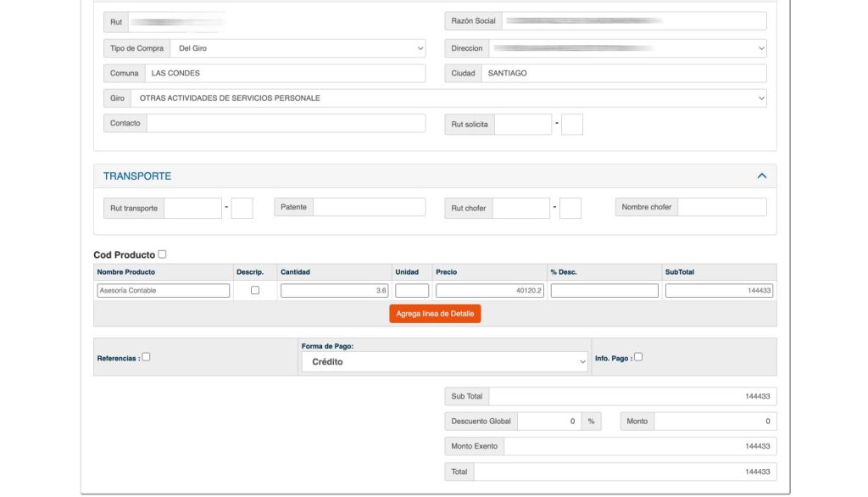The width and height of the screenshot is (868, 497).
Task: Toggle the Info. Pago checkbox
Action: 638,357
